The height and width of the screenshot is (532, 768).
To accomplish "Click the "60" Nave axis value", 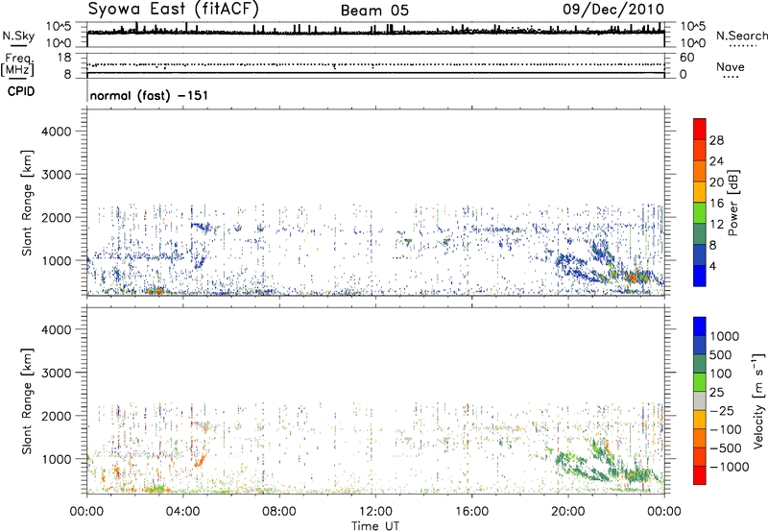I will [686, 58].
